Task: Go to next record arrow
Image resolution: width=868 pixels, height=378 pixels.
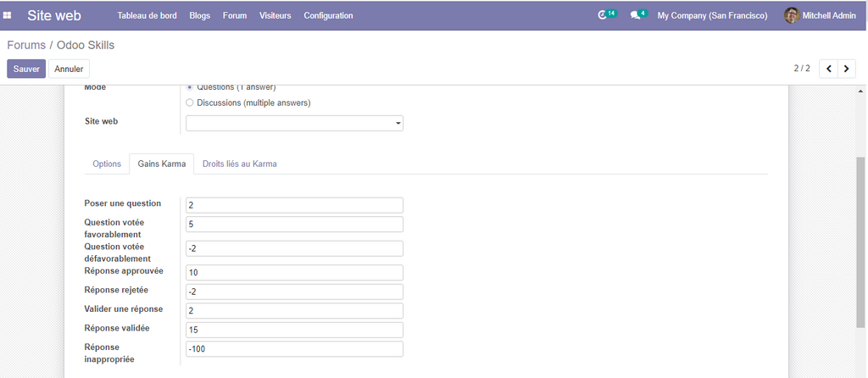Action: coord(846,69)
